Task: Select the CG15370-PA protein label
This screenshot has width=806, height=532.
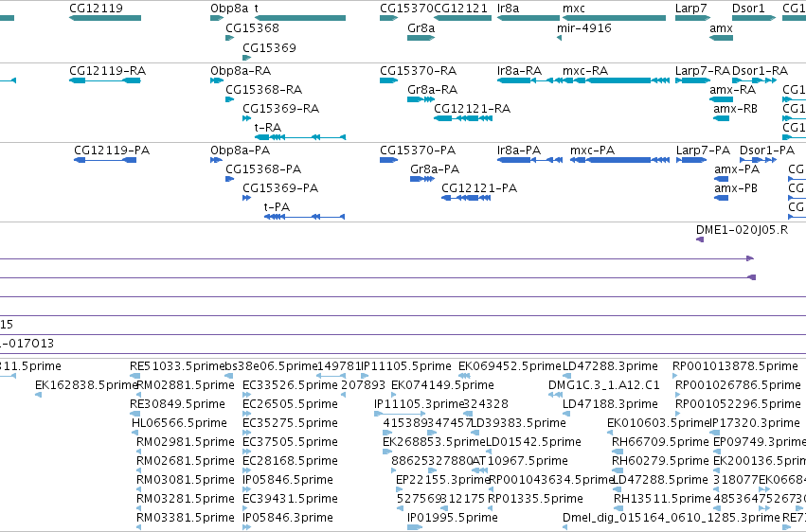Action: click(x=418, y=150)
